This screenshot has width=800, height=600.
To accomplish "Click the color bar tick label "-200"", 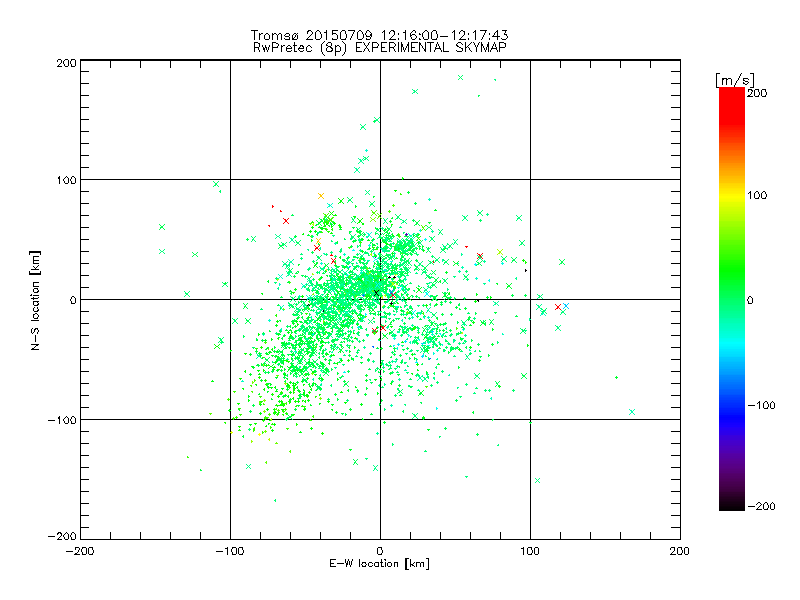I will [x=761, y=506].
